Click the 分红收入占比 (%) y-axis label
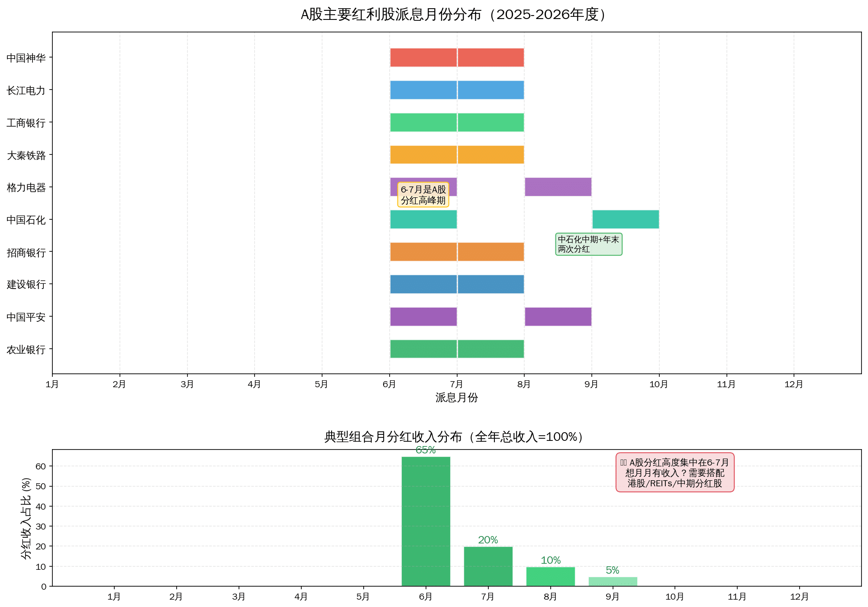The height and width of the screenshot is (607, 868). (26, 518)
